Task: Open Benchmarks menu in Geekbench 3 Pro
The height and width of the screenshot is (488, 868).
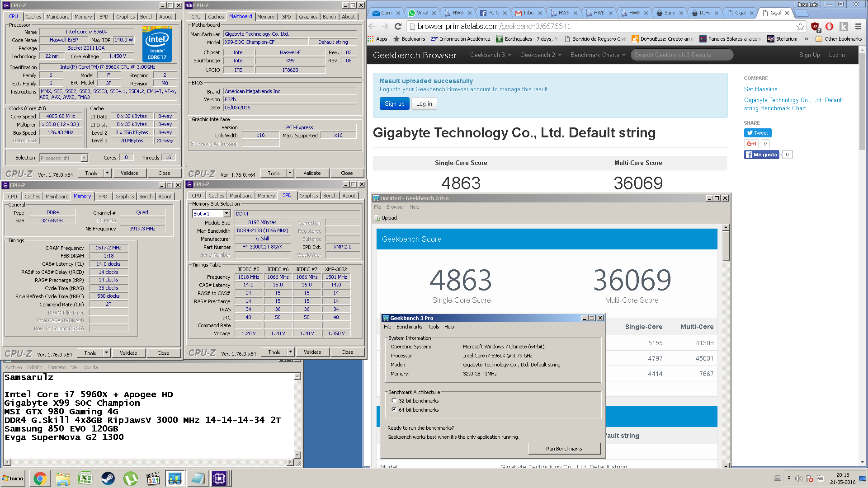Action: [x=409, y=327]
